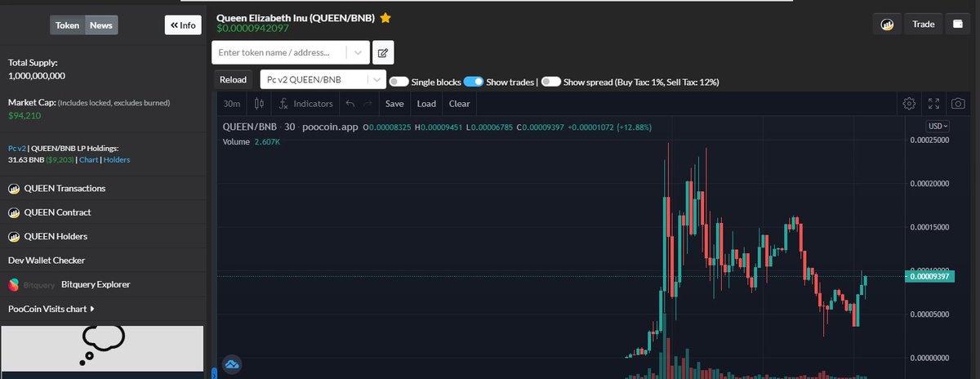980x379 pixels.
Task: Open the Pc v2 link in LP Holdings
Action: click(16, 148)
